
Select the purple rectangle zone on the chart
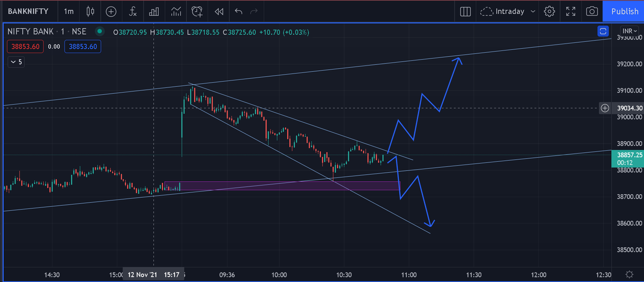[x=282, y=185]
